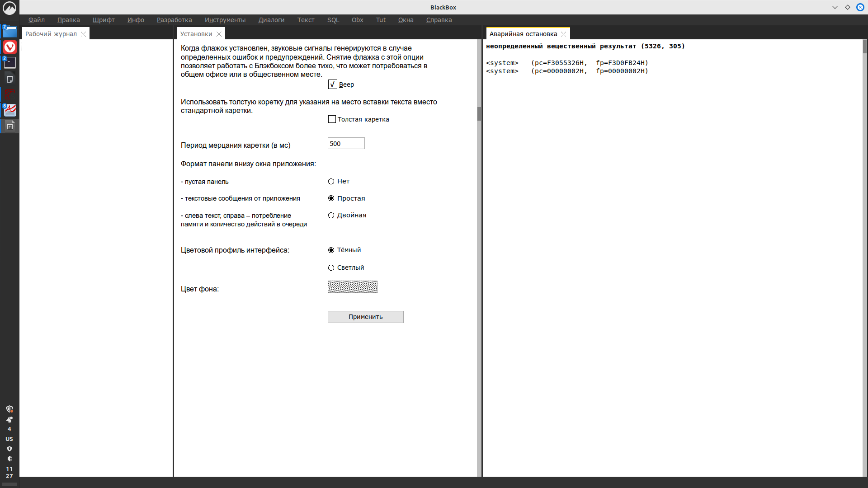
Task: Open the terminal icon in dock
Action: tap(9, 63)
